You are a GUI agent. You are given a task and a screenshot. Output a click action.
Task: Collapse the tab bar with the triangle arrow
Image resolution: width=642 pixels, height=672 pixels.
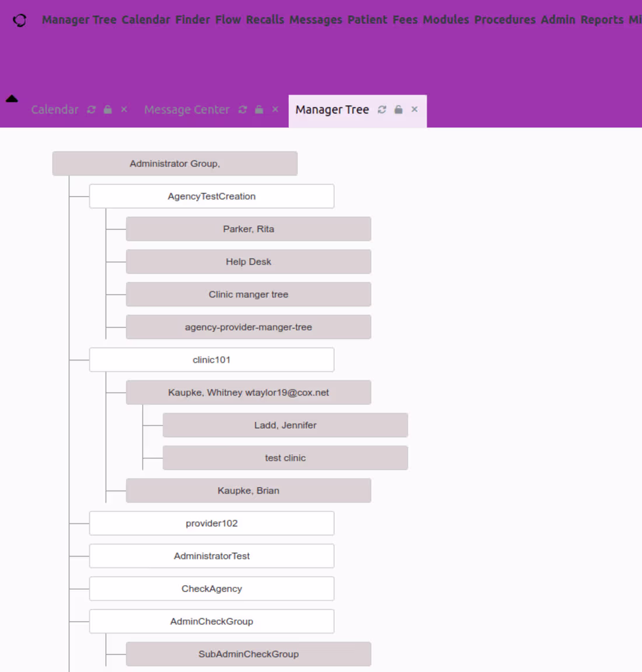pos(12,99)
